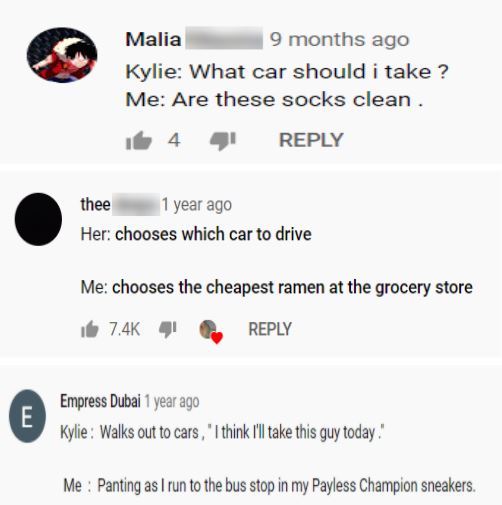Click Empress Dubai's 1 year ago timestamp
Viewport: 502px width, 505px height.
point(172,402)
